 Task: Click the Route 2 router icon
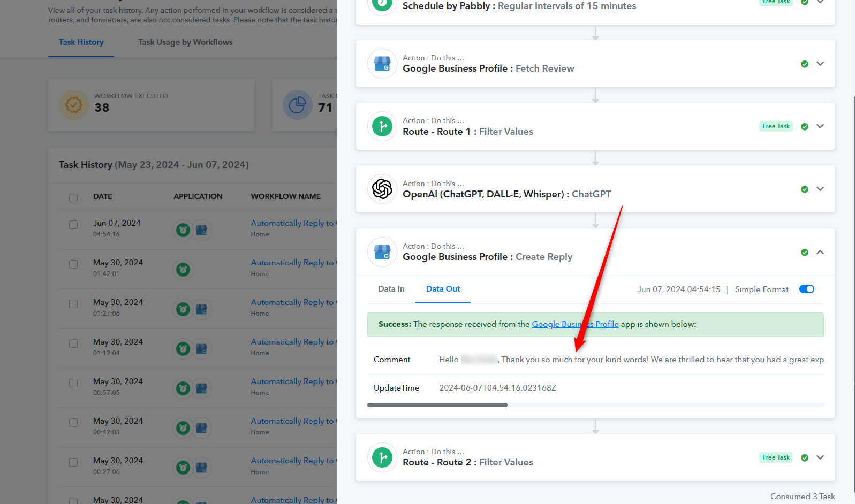382,457
